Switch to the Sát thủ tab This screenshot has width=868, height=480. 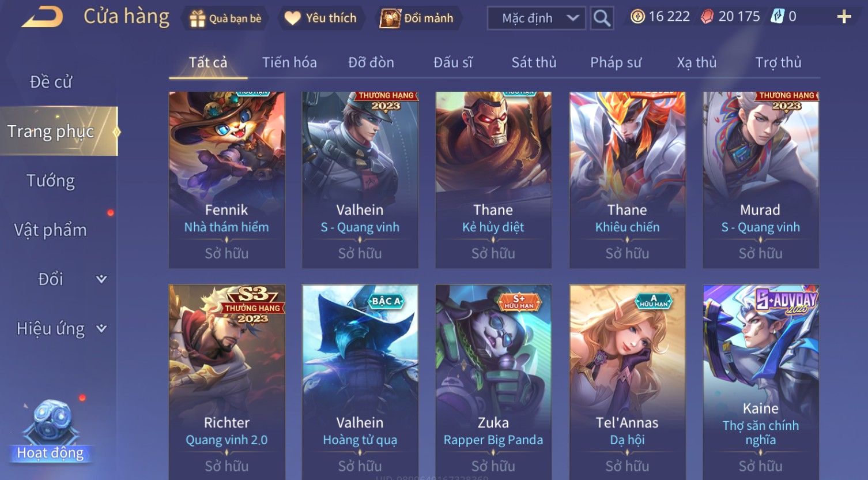pyautogui.click(x=534, y=62)
